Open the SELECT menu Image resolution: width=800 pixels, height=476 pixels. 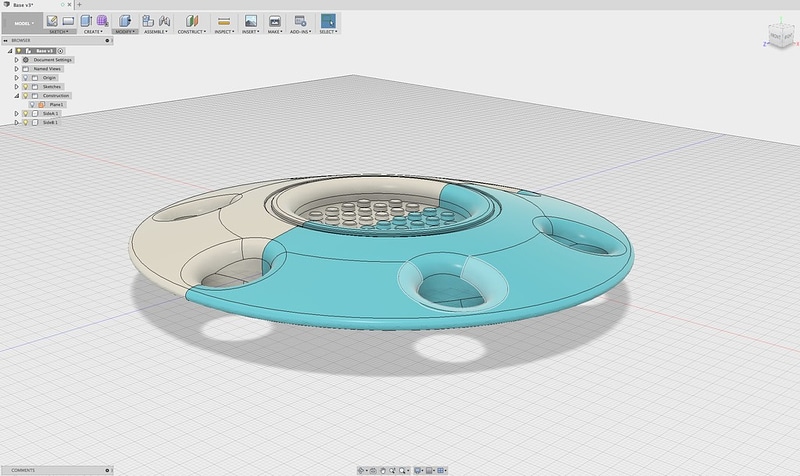[x=328, y=32]
